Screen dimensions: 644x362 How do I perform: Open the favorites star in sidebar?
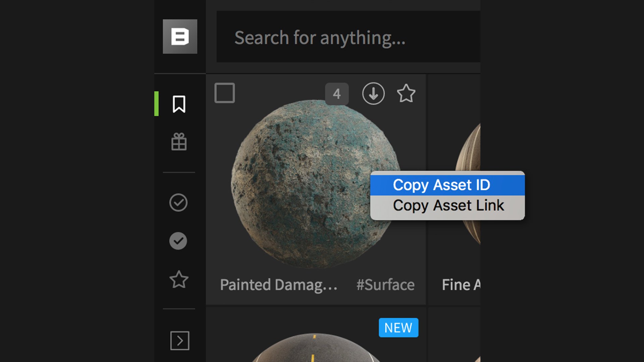[179, 280]
